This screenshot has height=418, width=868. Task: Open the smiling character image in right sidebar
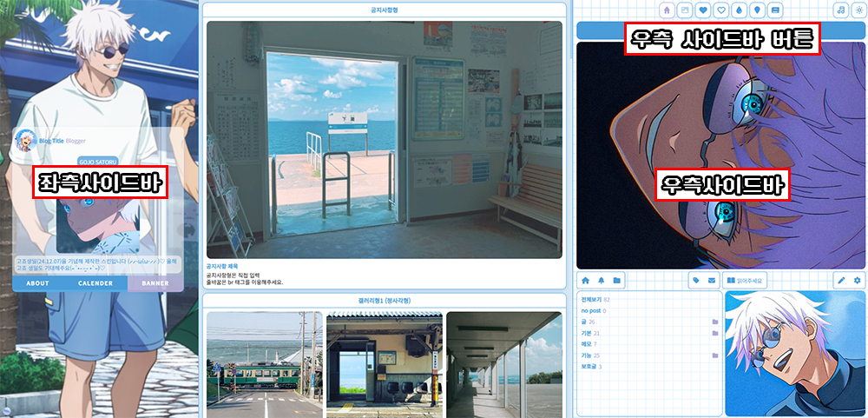[795, 354]
